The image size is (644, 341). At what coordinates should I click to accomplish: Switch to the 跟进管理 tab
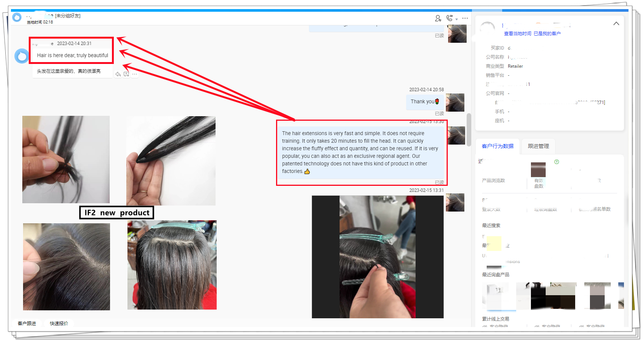(x=538, y=146)
